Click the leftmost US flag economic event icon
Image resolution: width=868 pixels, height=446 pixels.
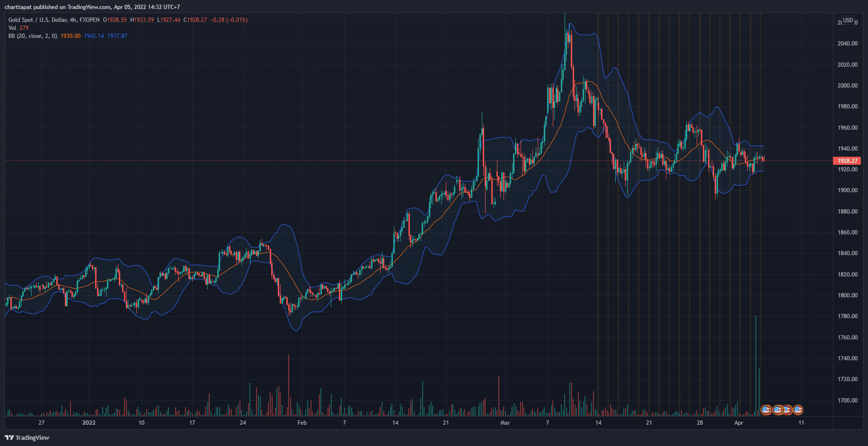(x=766, y=410)
